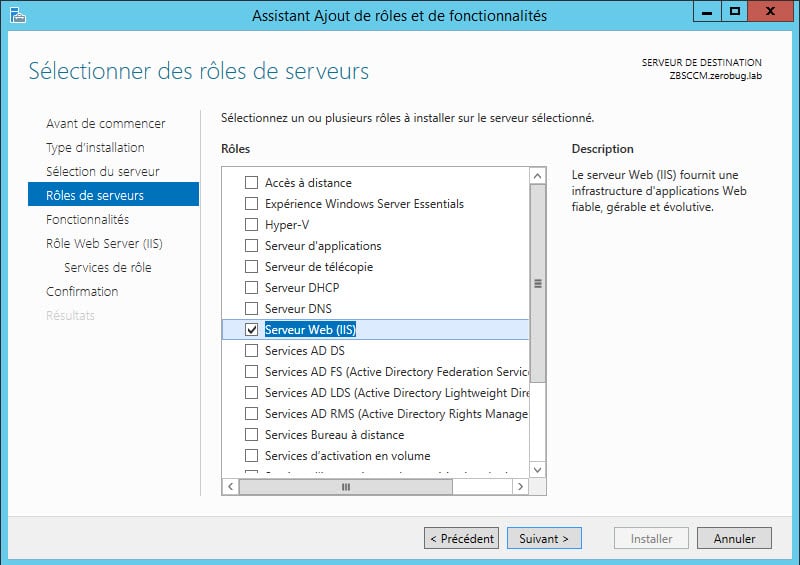Maximize the wizard window
The height and width of the screenshot is (565, 800).
click(735, 11)
